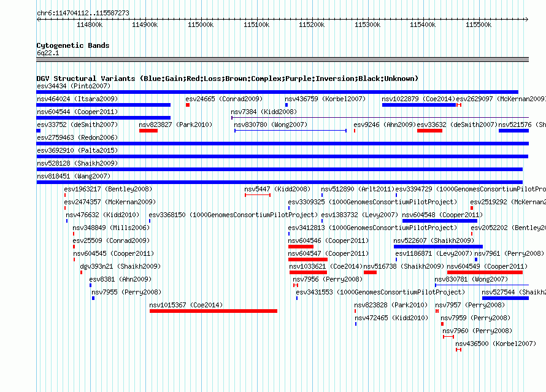Click esv1186871 (Levy2007) label
The image size is (546, 392).
[434, 253]
